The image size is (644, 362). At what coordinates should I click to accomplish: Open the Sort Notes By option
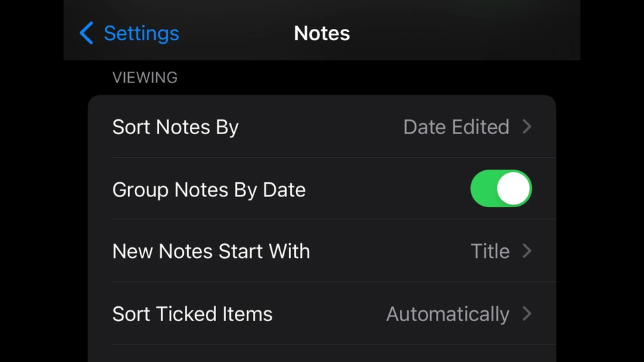coord(322,127)
